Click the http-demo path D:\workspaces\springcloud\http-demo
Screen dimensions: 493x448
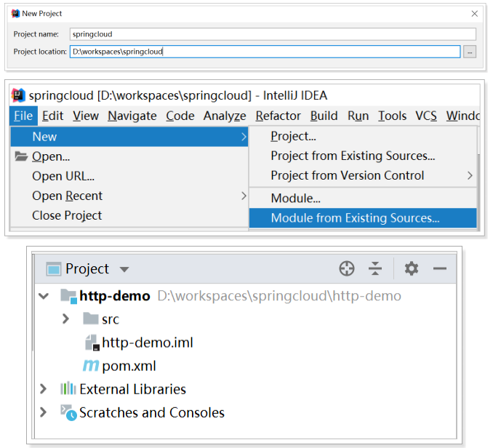(279, 296)
